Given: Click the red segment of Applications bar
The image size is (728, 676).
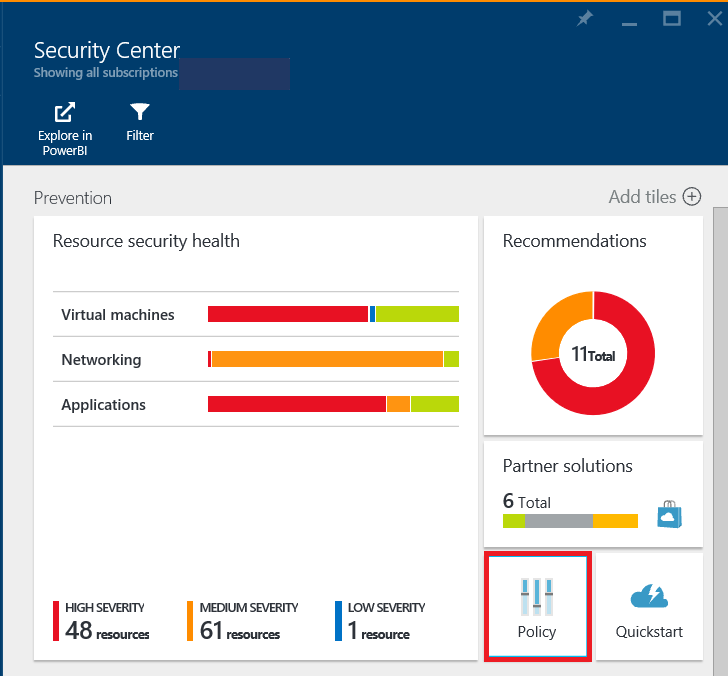Looking at the screenshot, I should (x=297, y=404).
